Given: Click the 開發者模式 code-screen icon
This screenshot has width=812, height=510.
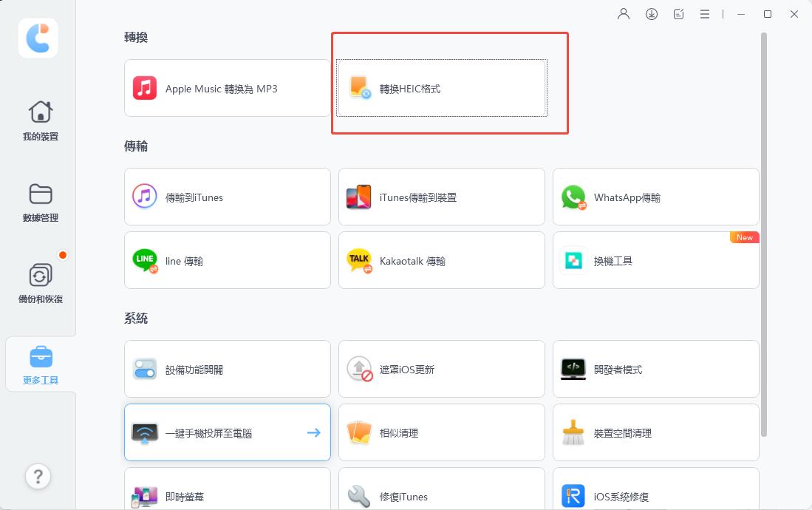Looking at the screenshot, I should coord(573,369).
